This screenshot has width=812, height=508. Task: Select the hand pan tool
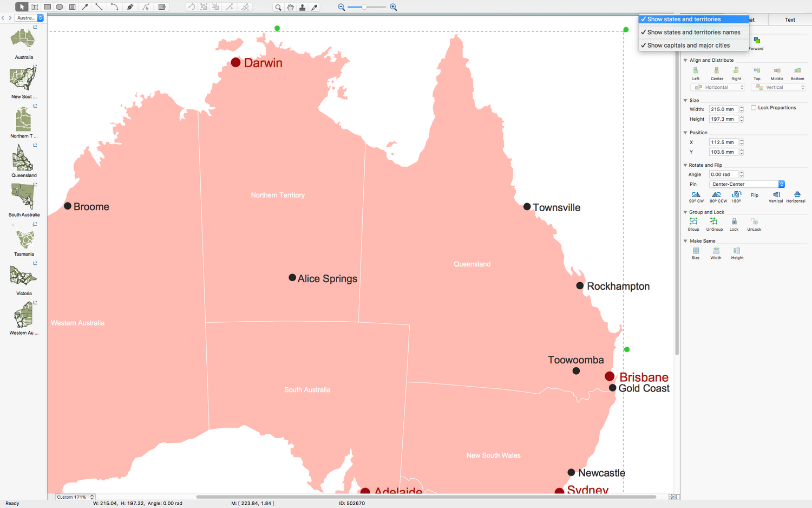pyautogui.click(x=291, y=7)
